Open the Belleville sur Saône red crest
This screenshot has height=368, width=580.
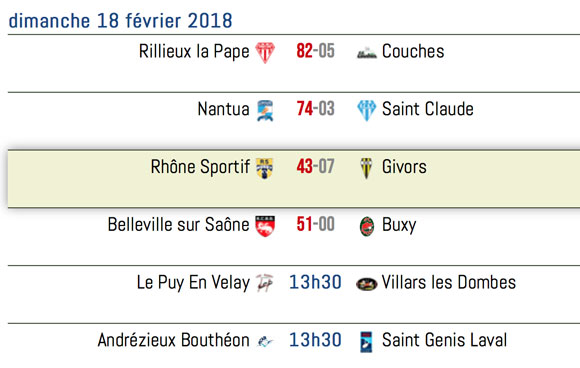[x=265, y=226]
